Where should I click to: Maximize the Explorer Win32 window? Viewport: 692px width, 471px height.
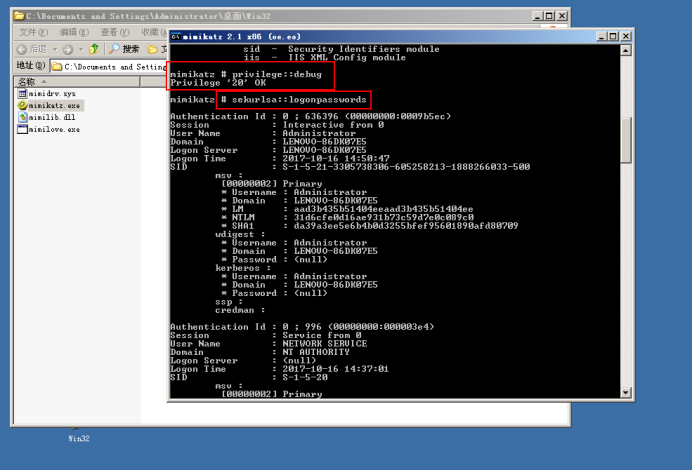coord(549,16)
